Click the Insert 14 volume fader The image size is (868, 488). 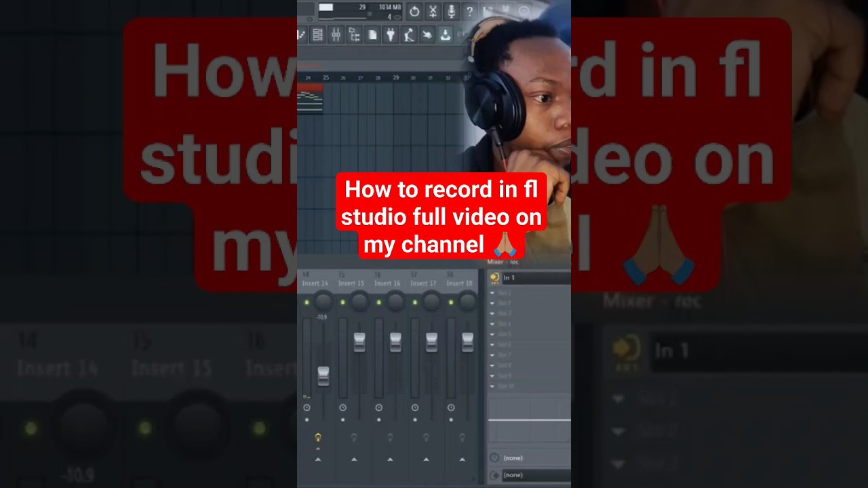click(323, 376)
